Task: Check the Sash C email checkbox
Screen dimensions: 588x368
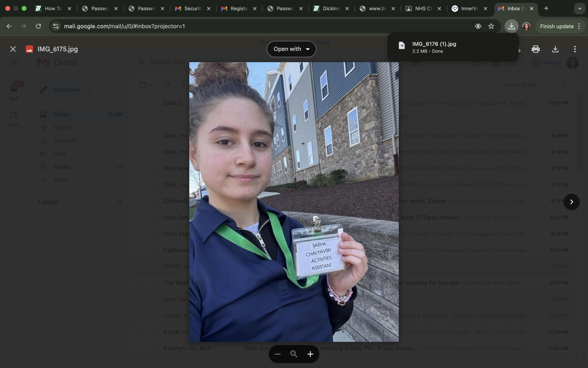Action: pos(143,103)
